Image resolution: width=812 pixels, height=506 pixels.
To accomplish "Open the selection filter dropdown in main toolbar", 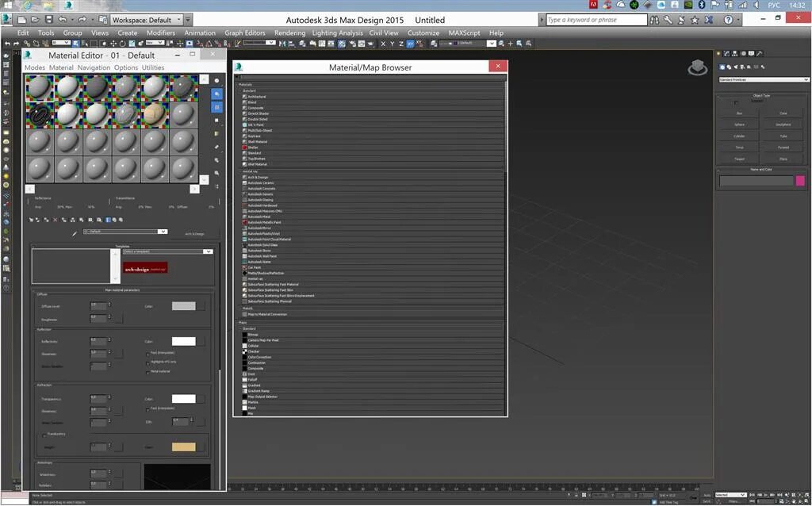I will point(60,43).
